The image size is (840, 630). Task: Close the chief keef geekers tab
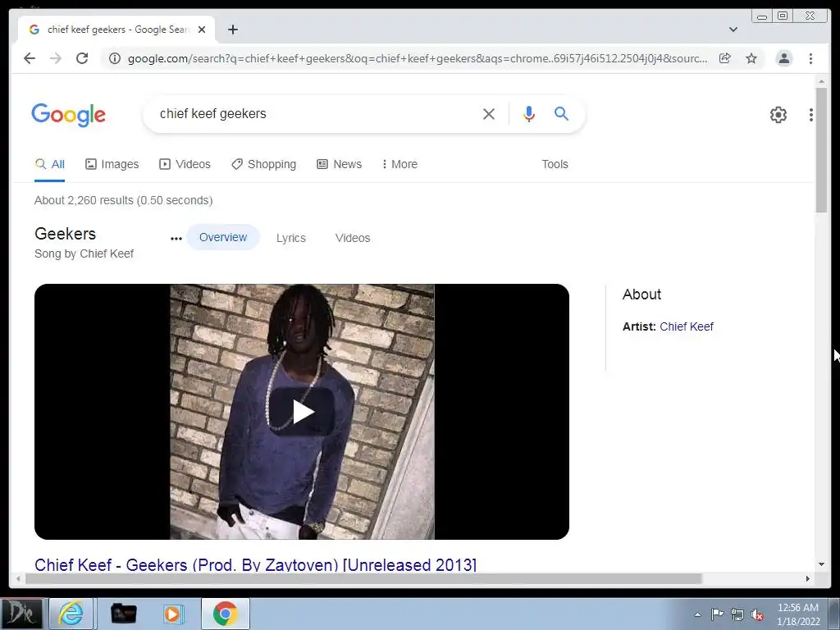[202, 30]
